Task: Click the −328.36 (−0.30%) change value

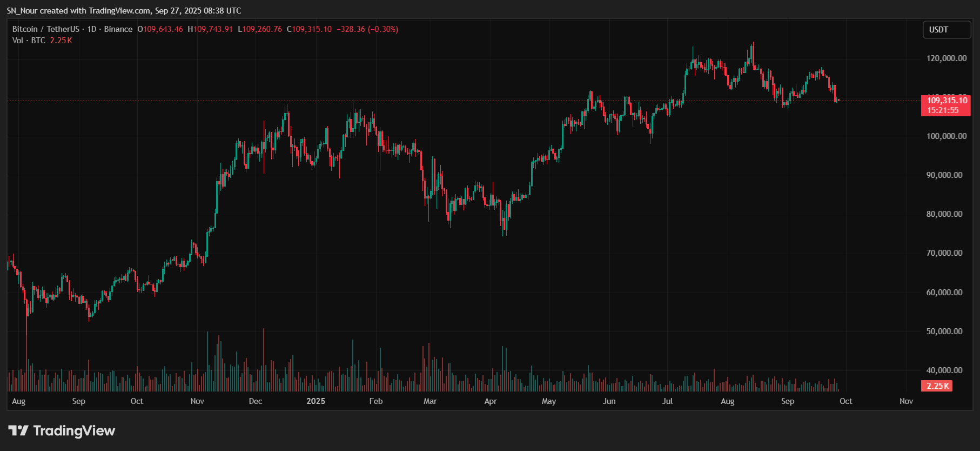Action: pos(367,29)
